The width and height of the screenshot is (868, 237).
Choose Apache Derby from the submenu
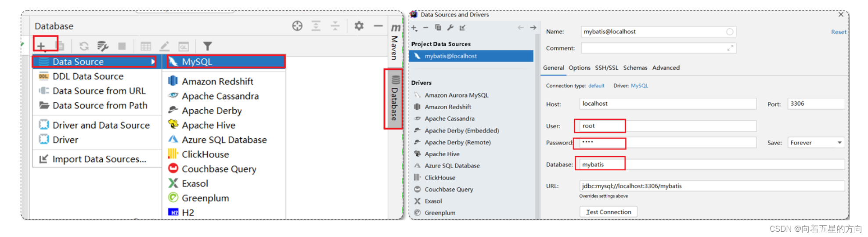click(x=224, y=111)
